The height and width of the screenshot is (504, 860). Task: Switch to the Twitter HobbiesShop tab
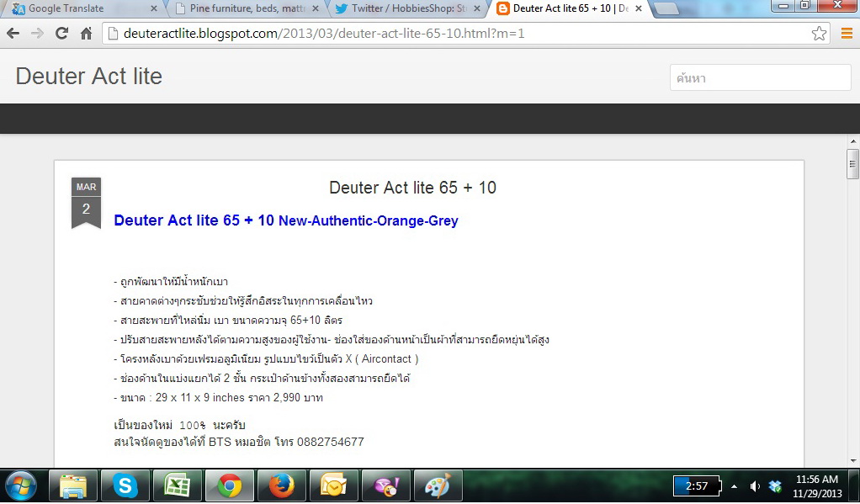pos(406,8)
